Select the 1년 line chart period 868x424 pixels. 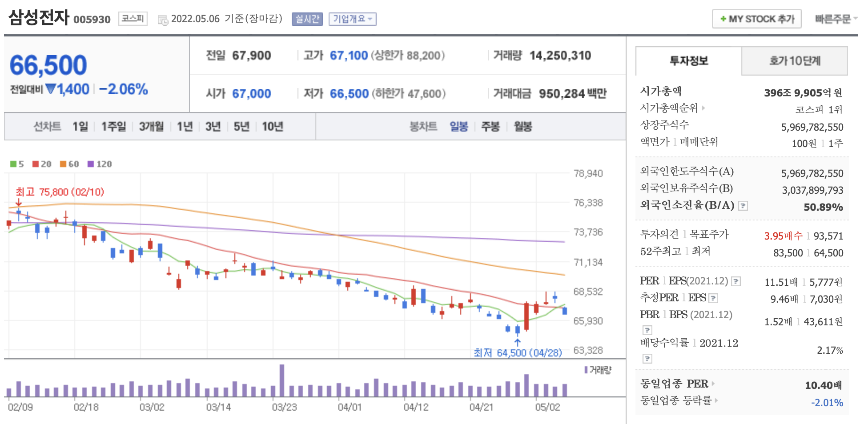click(185, 127)
